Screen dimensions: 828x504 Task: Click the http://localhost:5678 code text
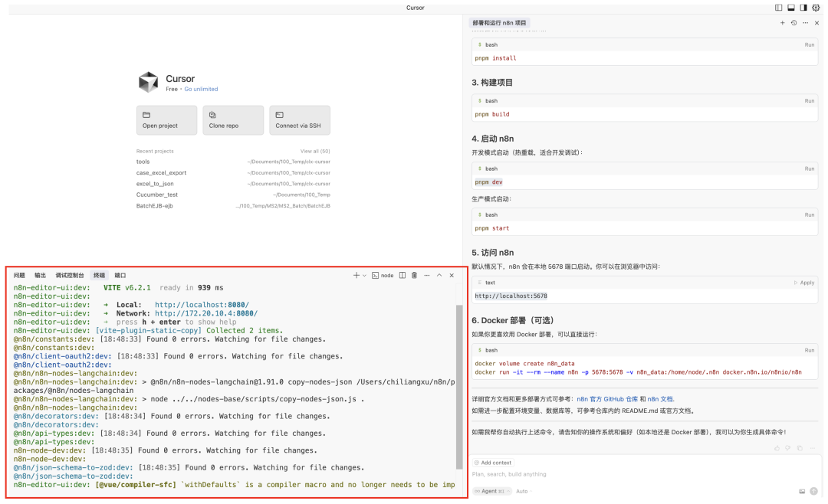[511, 296]
